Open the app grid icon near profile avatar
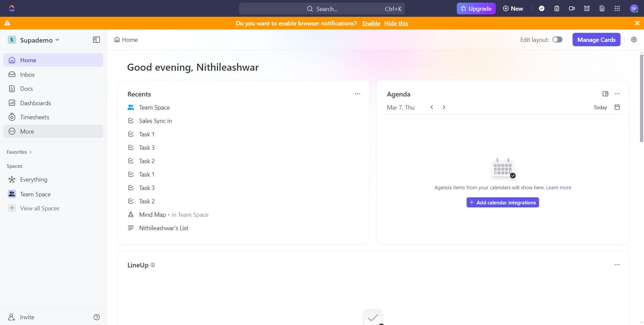This screenshot has width=644, height=325. click(x=617, y=8)
